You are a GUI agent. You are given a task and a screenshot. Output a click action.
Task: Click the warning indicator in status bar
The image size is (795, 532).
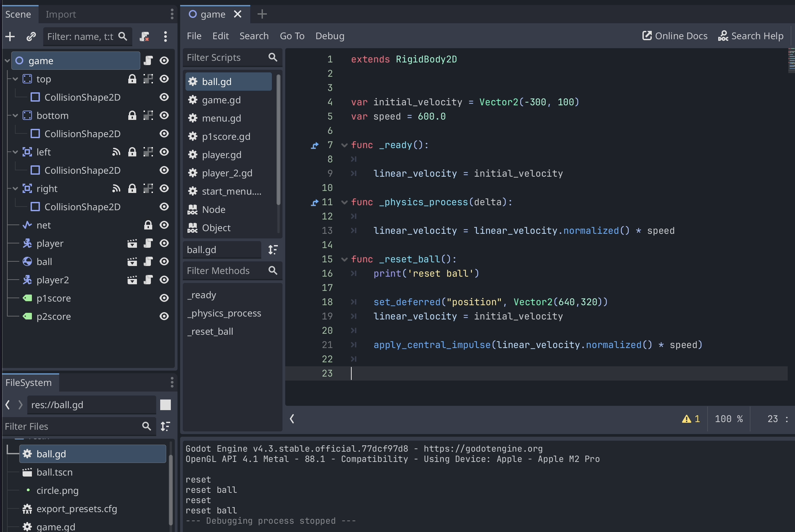(691, 419)
